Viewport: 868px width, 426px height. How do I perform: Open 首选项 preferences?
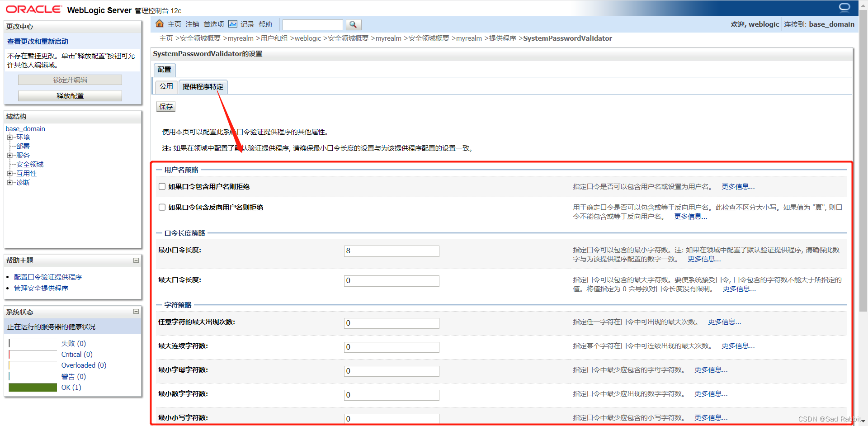213,24
